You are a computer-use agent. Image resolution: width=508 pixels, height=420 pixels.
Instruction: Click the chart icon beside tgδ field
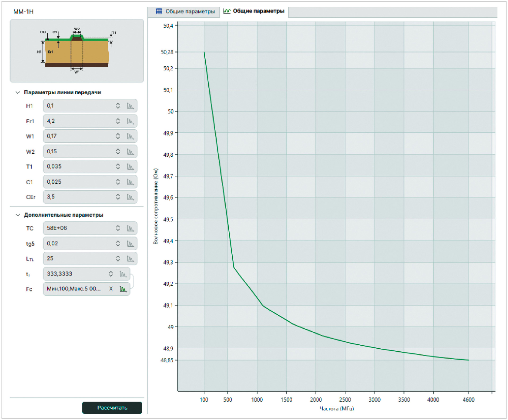pyautogui.click(x=130, y=244)
